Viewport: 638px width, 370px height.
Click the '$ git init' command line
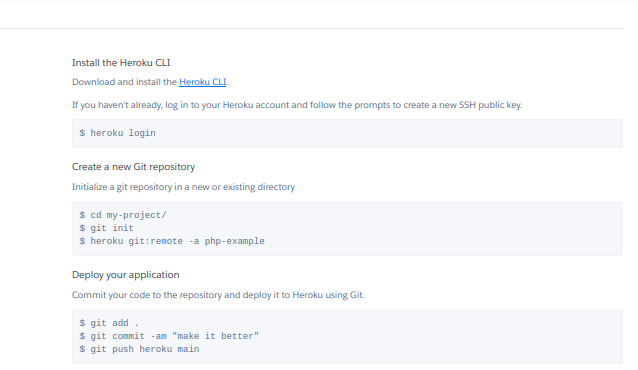click(107, 228)
